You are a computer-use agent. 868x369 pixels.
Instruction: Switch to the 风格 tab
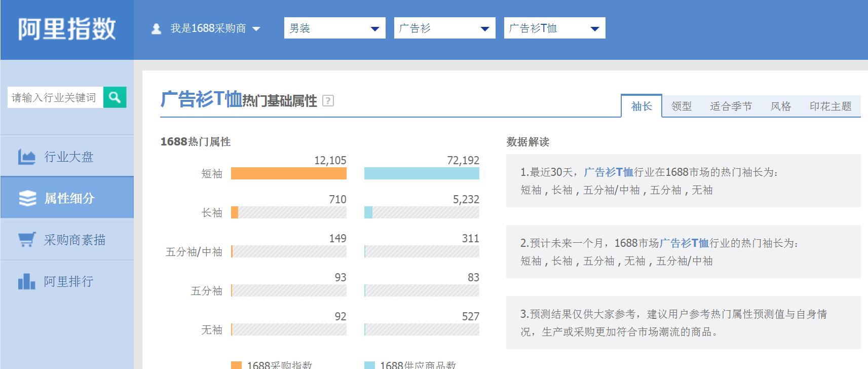(780, 106)
